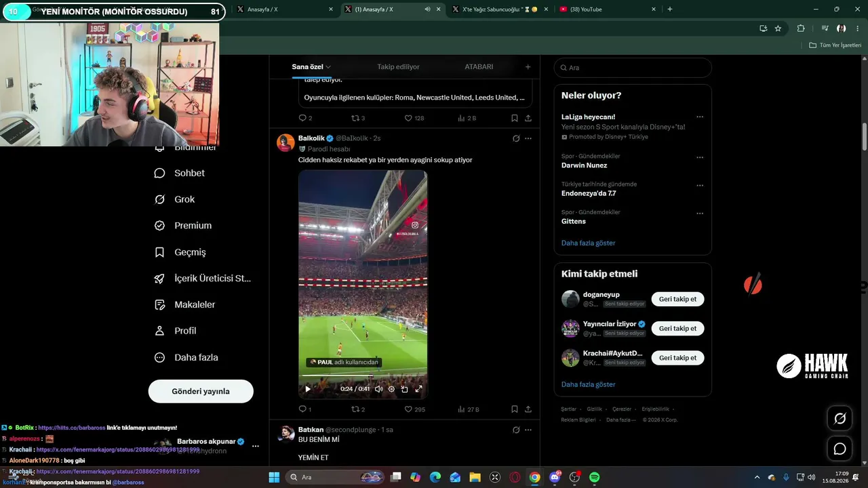Viewport: 868px width, 488px height.
Task: Reply to the Balkolik post
Action: [305, 409]
